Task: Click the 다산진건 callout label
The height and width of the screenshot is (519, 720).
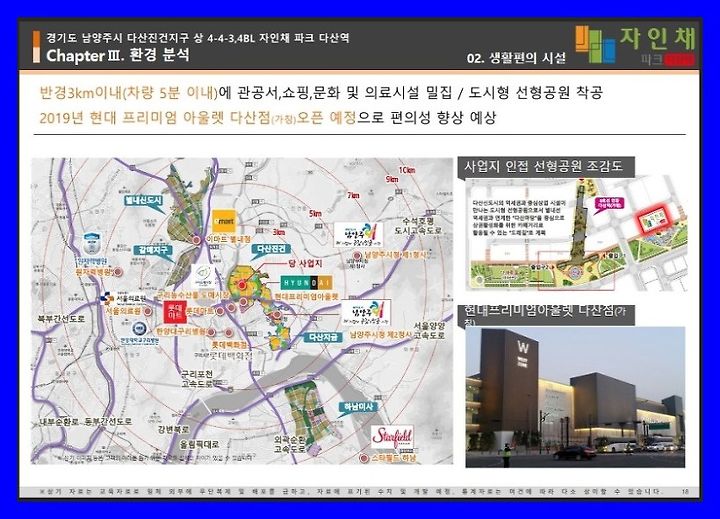Action: point(271,250)
